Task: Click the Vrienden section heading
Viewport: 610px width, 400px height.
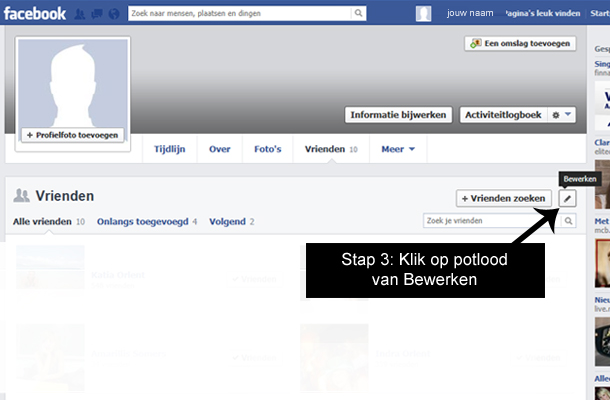Action: pyautogui.click(x=65, y=196)
